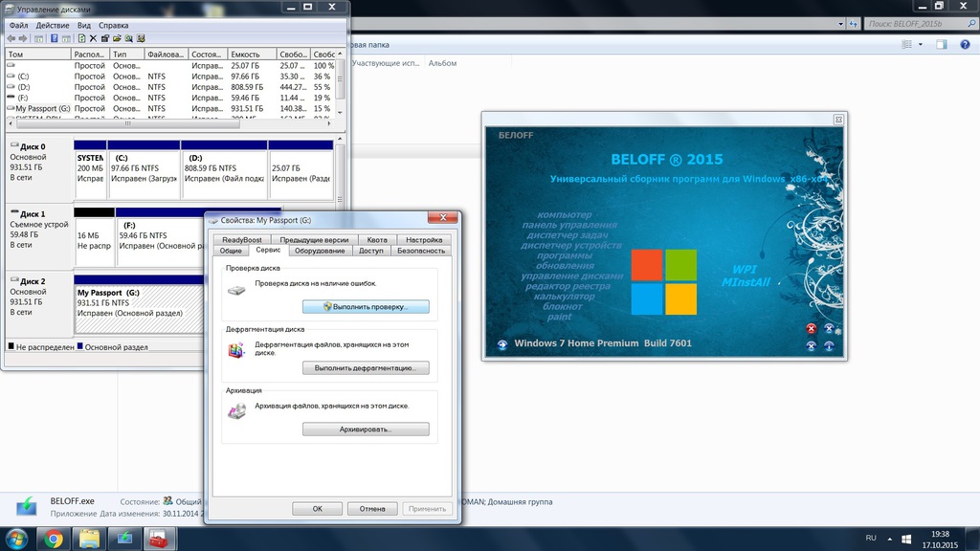This screenshot has height=551, width=980.
Task: Click 'редактор реестра' link in BELOFF
Action: [x=568, y=286]
